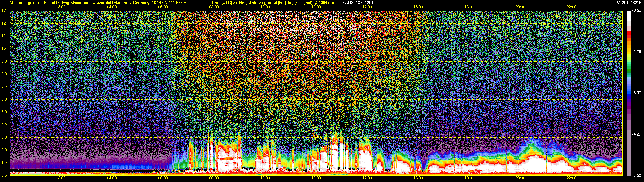Click the 'Time [UTC] vs. Height above ground' caption
644x182 pixels.
272,3
